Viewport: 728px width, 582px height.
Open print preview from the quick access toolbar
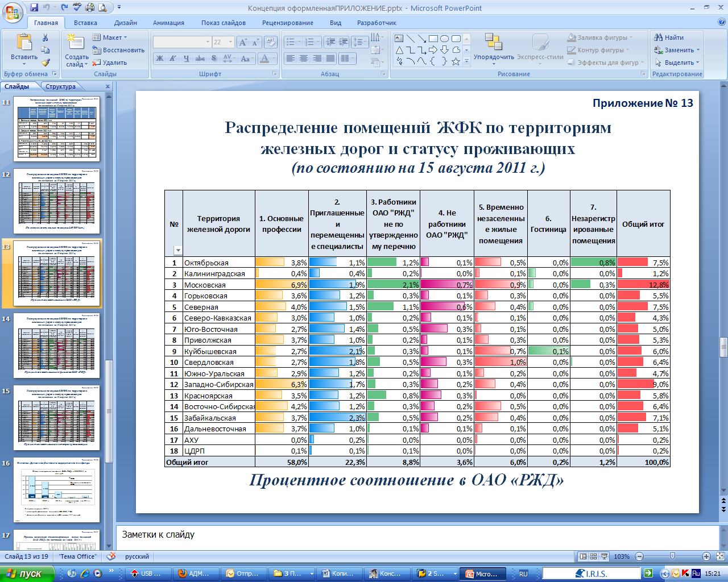pos(102,8)
